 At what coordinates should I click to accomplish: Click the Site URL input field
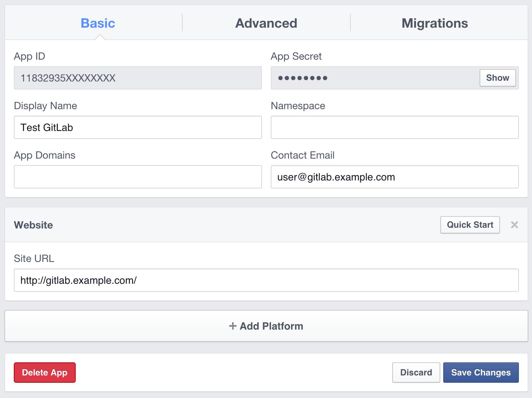point(266,280)
